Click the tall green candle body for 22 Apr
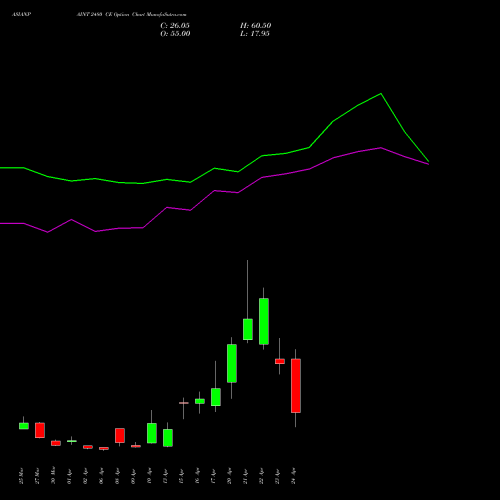The width and height of the screenshot is (500, 500). pyautogui.click(x=264, y=321)
